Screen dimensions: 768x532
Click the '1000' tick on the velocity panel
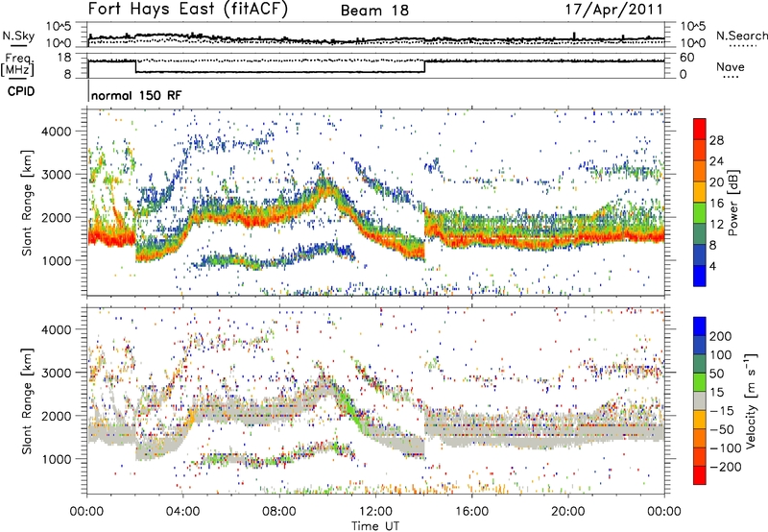pyautogui.click(x=56, y=459)
